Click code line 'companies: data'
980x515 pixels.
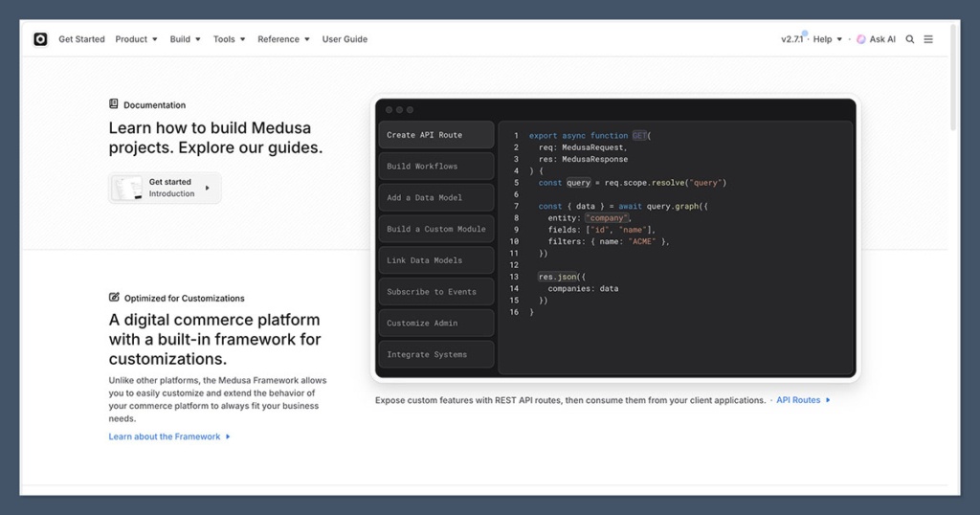click(x=583, y=289)
